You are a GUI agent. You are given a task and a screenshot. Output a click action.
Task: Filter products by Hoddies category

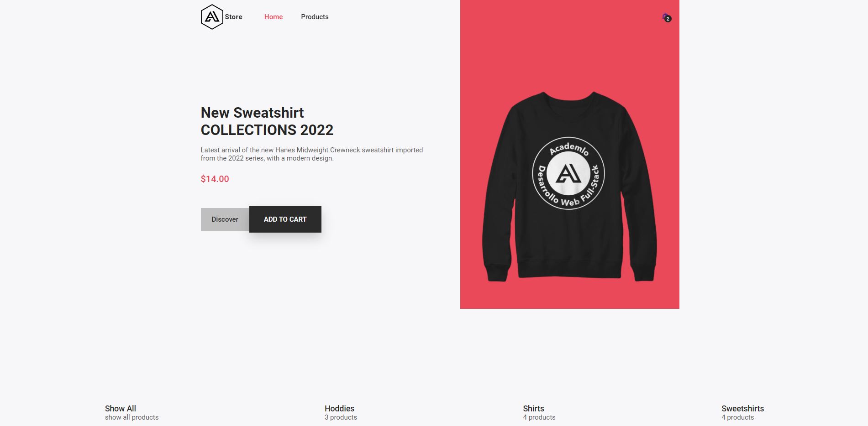pos(339,409)
